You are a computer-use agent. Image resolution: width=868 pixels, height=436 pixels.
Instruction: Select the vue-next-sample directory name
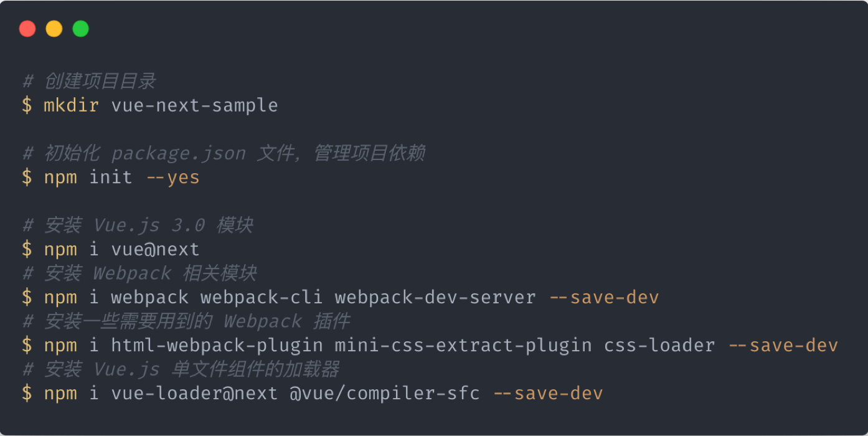pos(195,105)
